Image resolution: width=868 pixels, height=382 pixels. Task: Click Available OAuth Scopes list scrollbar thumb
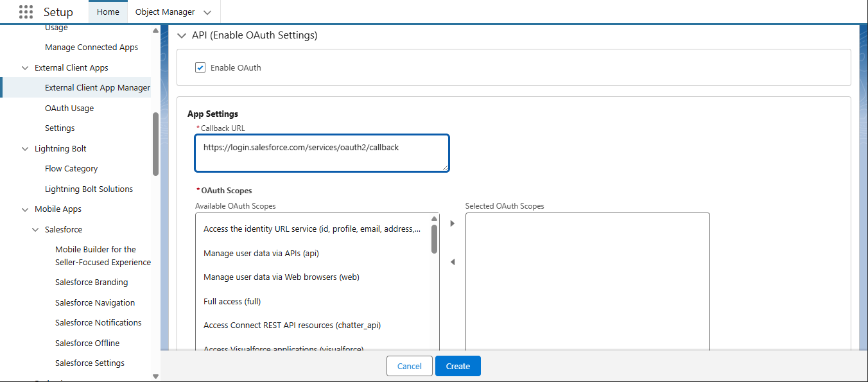click(x=435, y=239)
